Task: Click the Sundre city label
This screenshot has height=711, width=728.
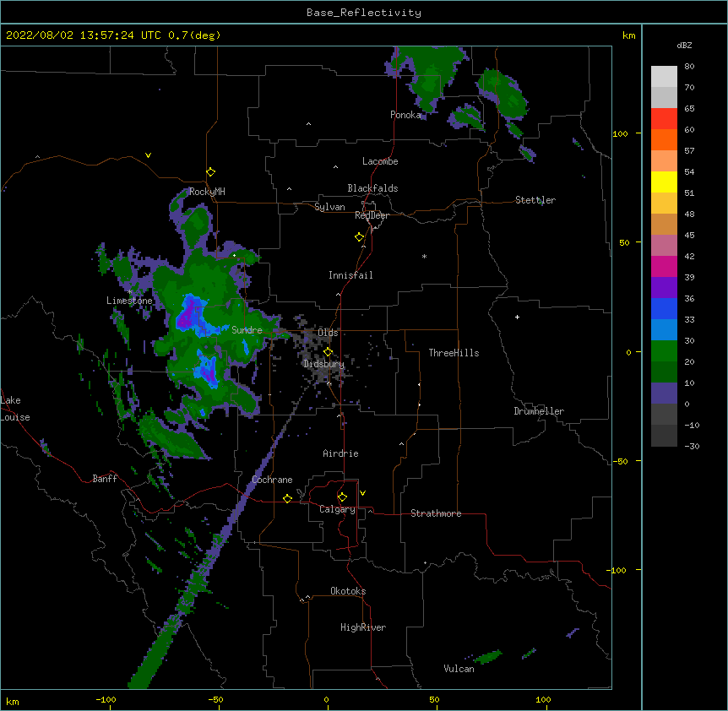Action: (x=247, y=330)
